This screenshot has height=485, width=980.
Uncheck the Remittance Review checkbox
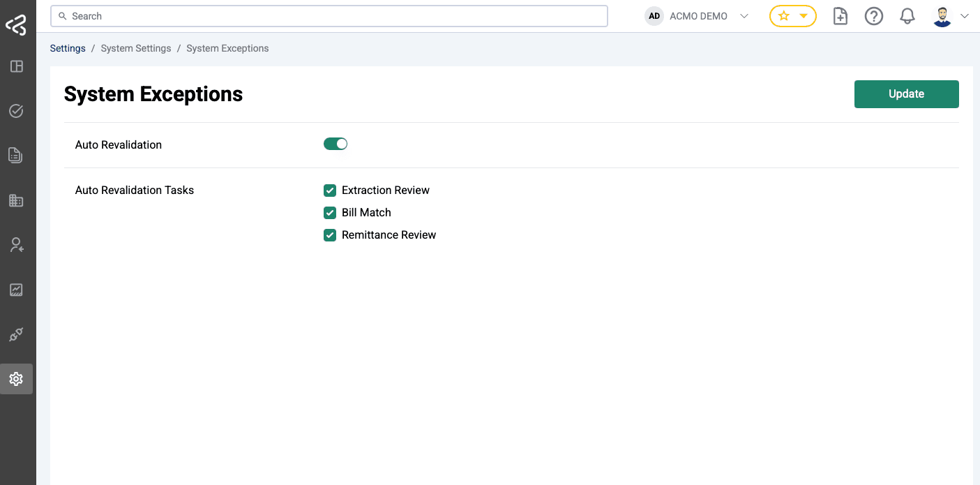pos(329,235)
